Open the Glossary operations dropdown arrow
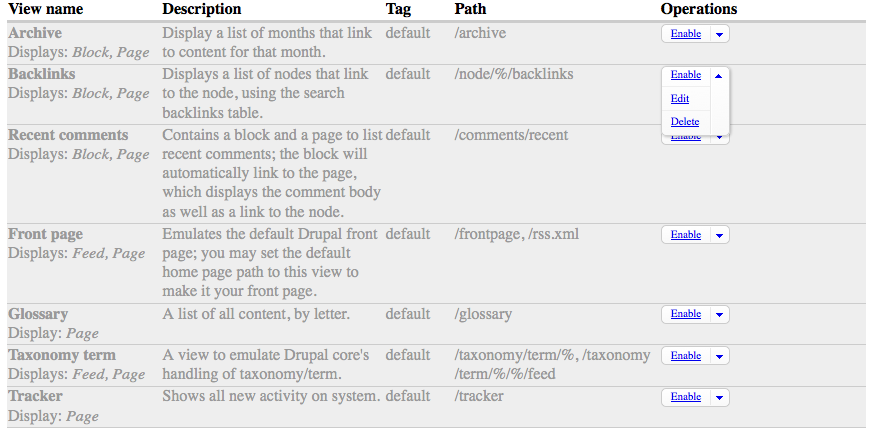This screenshot has height=428, width=870. pos(719,314)
